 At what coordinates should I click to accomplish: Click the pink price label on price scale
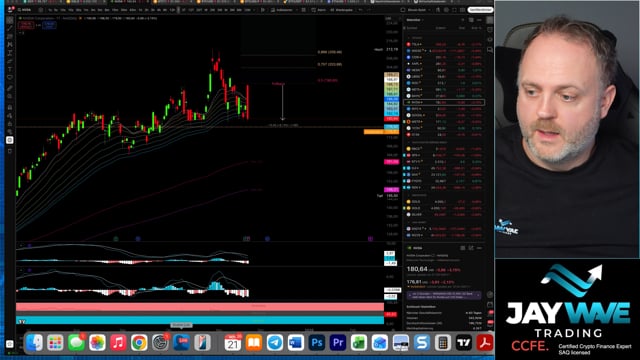[391, 162]
